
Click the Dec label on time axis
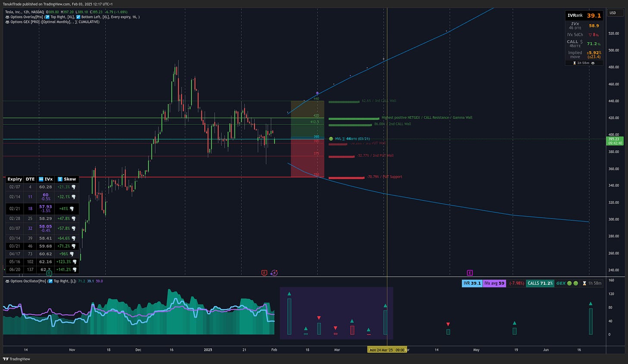click(138, 350)
